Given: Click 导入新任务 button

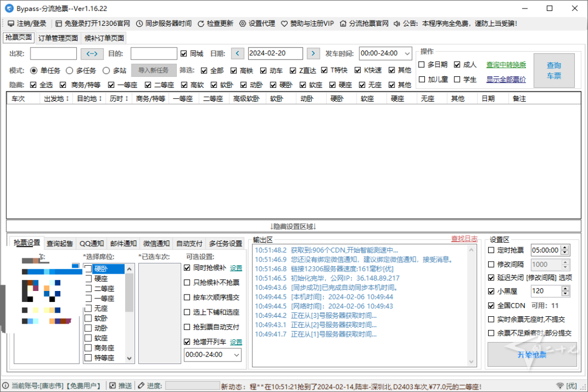Looking at the screenshot, I should pos(153,71).
